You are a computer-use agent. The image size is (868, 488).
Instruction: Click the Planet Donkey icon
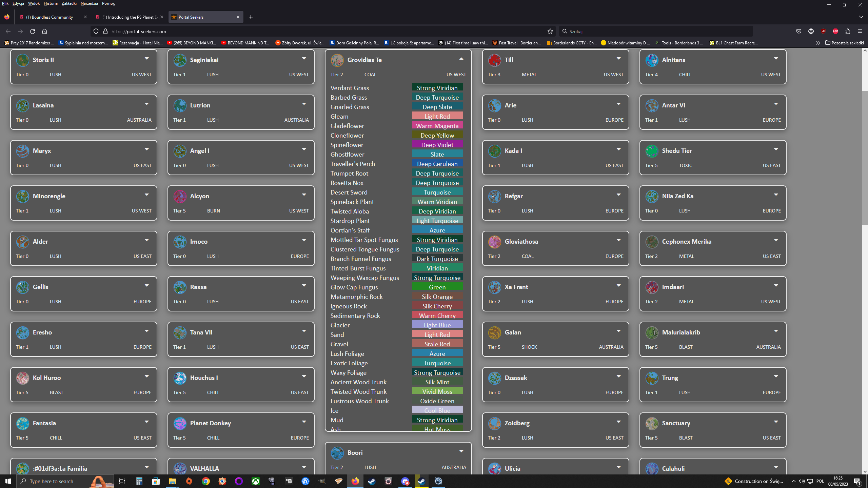pyautogui.click(x=180, y=424)
